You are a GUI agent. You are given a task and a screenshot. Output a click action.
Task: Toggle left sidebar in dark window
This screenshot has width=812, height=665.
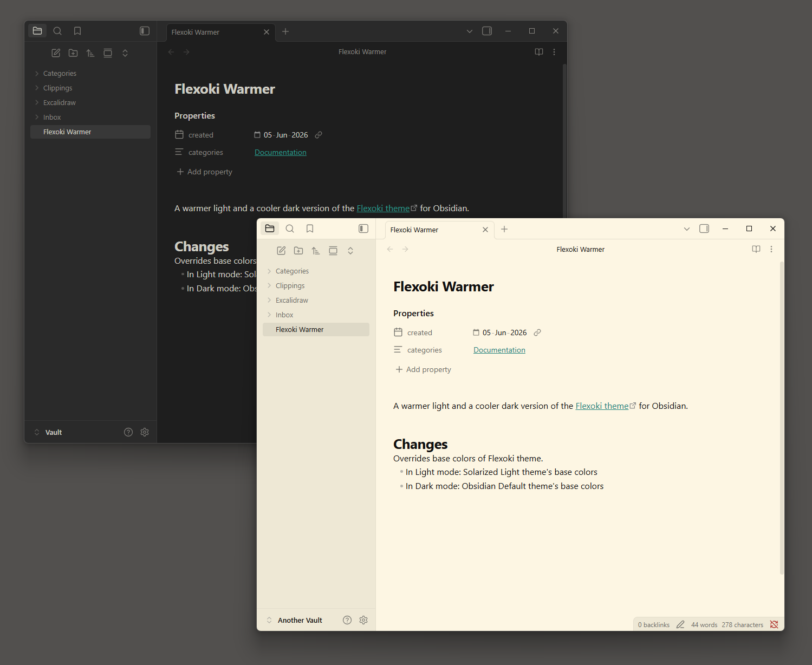click(x=145, y=31)
